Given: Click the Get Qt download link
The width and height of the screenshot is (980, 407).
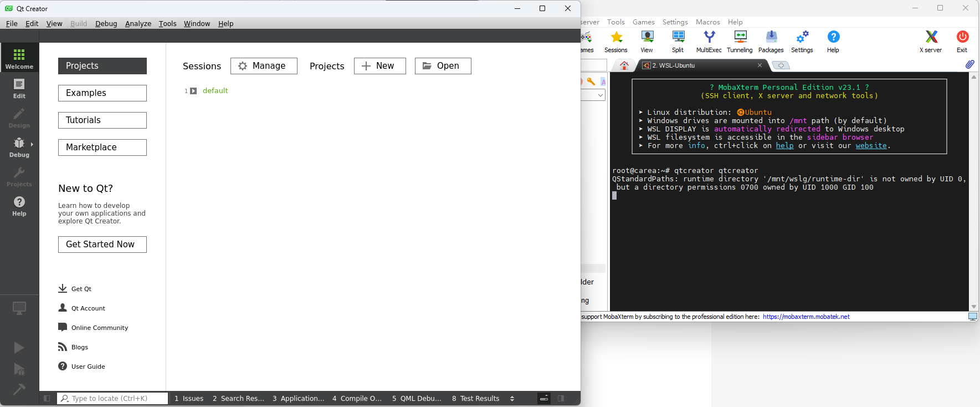Looking at the screenshot, I should (75, 289).
